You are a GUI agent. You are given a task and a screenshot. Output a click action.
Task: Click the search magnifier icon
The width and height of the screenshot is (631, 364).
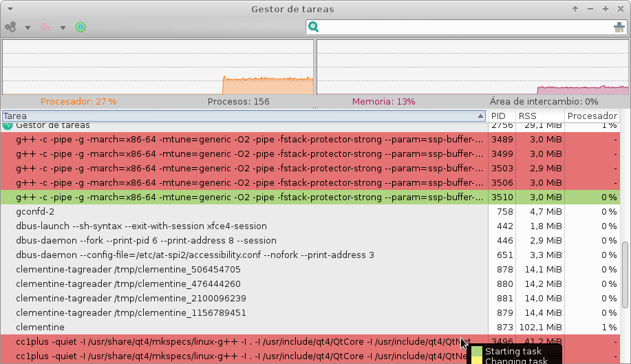(x=314, y=27)
